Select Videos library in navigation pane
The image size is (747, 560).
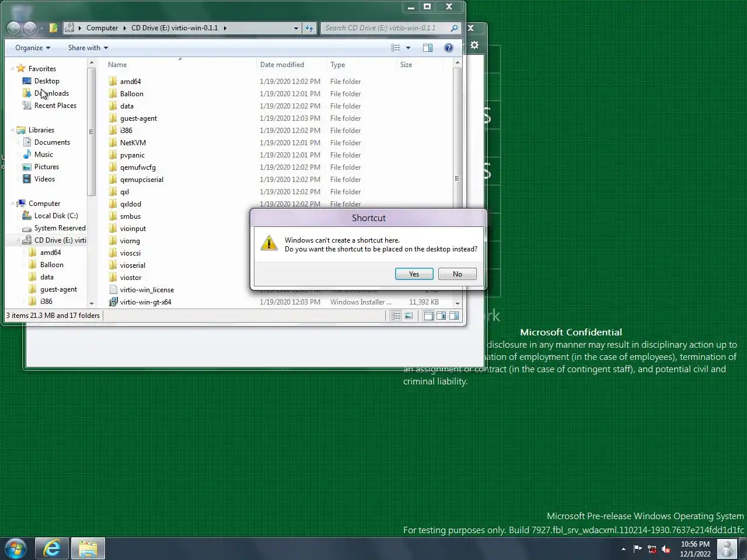44,179
